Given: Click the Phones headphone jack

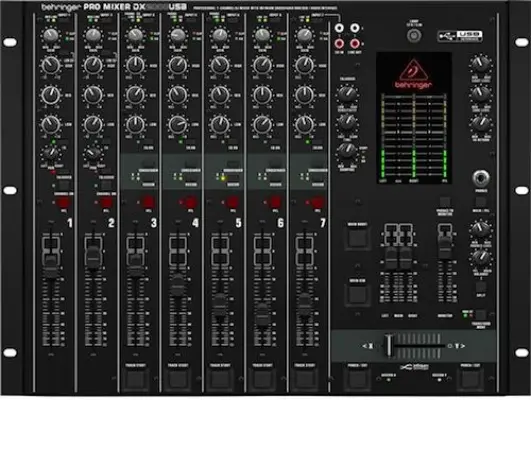Looking at the screenshot, I should (481, 178).
